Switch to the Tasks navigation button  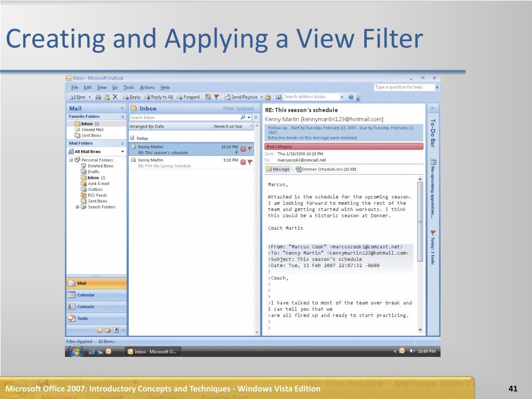96,318
